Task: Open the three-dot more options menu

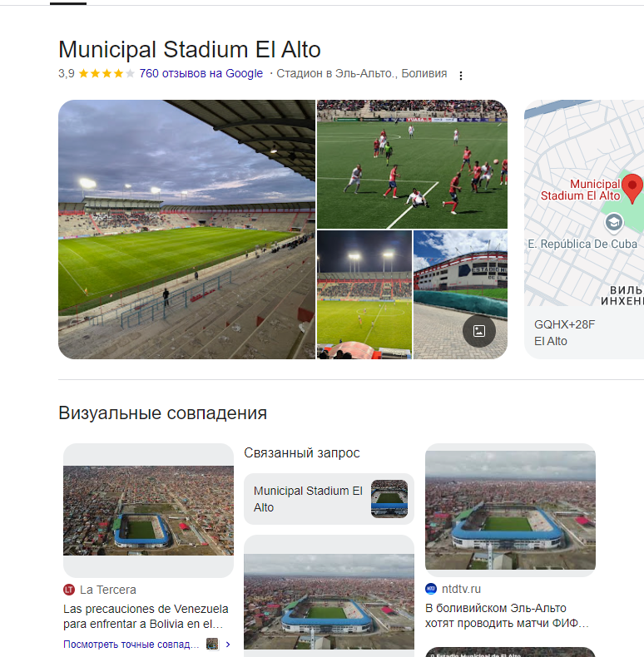Action: coord(461,76)
